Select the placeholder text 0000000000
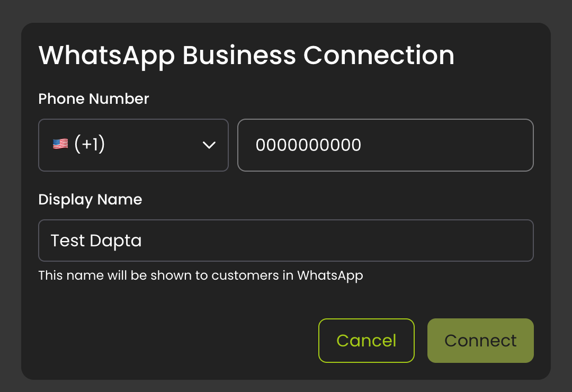 [309, 145]
